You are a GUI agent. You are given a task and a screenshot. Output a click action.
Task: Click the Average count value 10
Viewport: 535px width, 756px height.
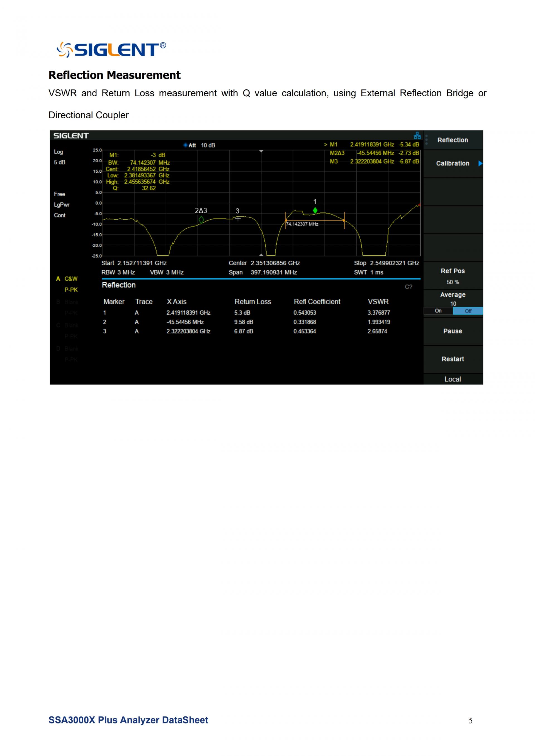(453, 304)
